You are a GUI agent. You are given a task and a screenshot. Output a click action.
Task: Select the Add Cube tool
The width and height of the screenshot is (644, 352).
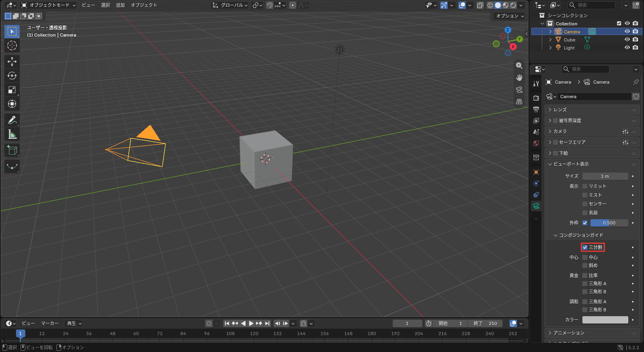12,150
